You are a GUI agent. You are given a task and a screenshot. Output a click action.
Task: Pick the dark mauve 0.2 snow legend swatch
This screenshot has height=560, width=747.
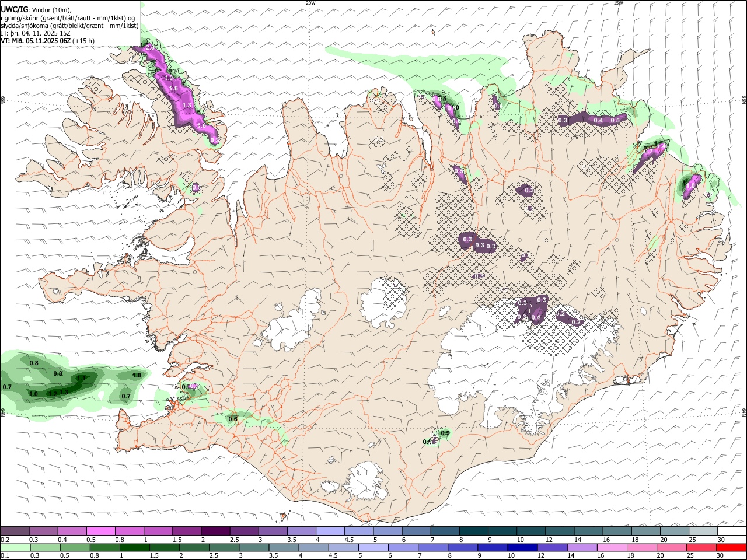[15, 531]
